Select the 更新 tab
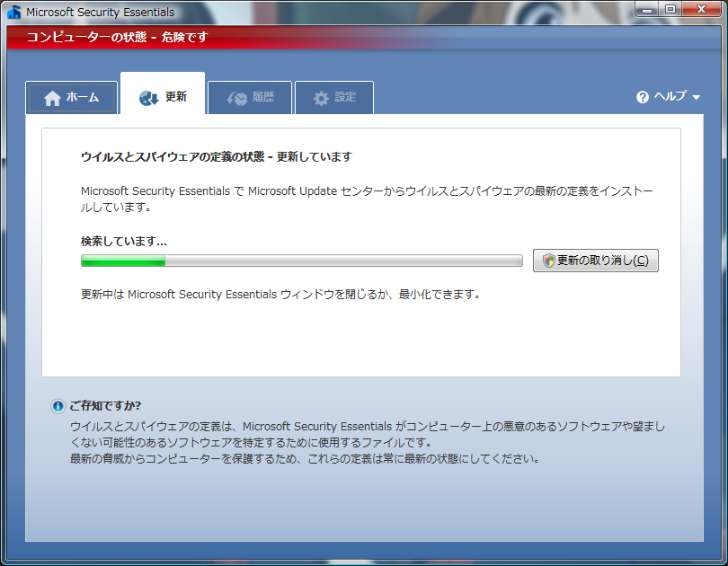 coord(163,93)
